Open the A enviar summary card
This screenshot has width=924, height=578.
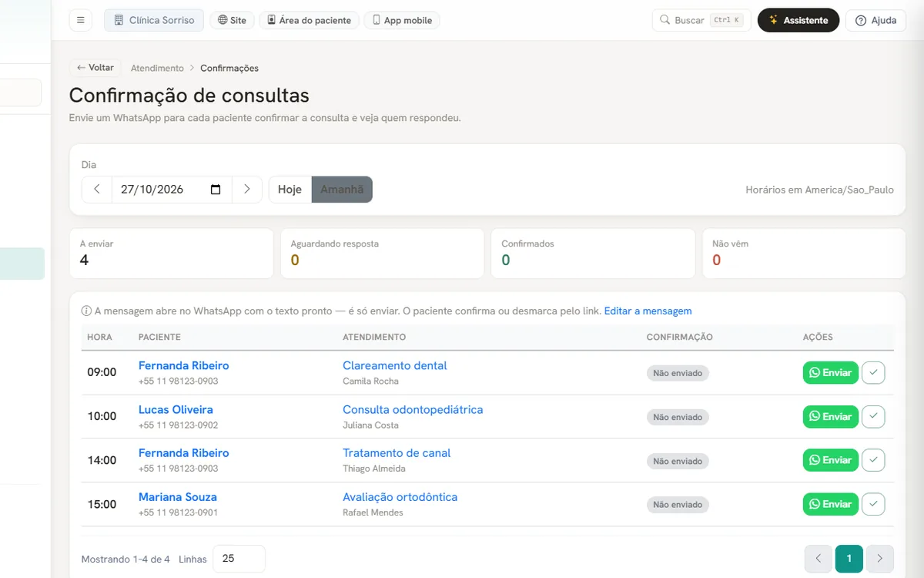pos(172,253)
